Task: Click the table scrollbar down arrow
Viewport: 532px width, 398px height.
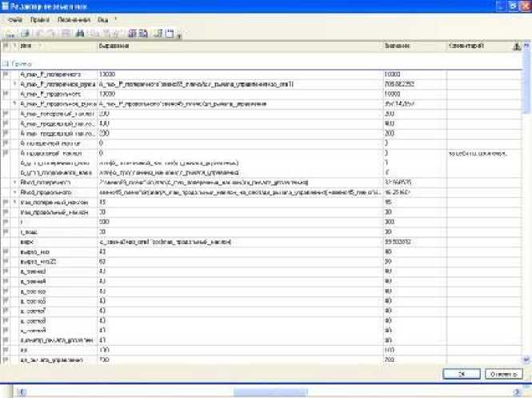Action: 526,360
